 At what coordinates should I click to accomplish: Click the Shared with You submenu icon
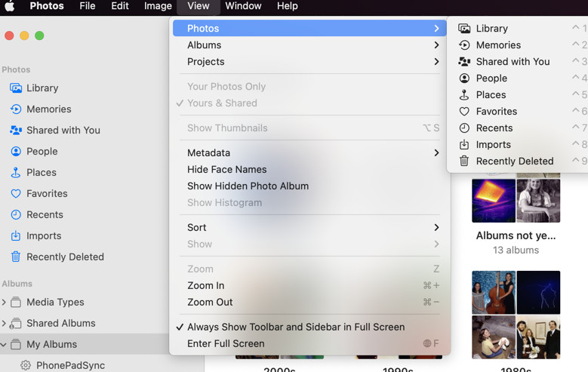coord(464,62)
